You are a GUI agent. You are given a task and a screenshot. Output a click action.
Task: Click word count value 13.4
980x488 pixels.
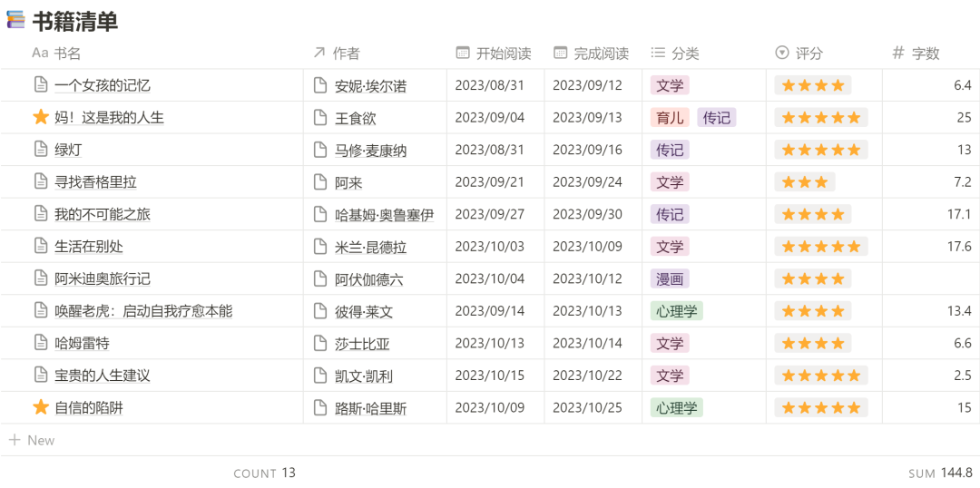click(x=959, y=311)
